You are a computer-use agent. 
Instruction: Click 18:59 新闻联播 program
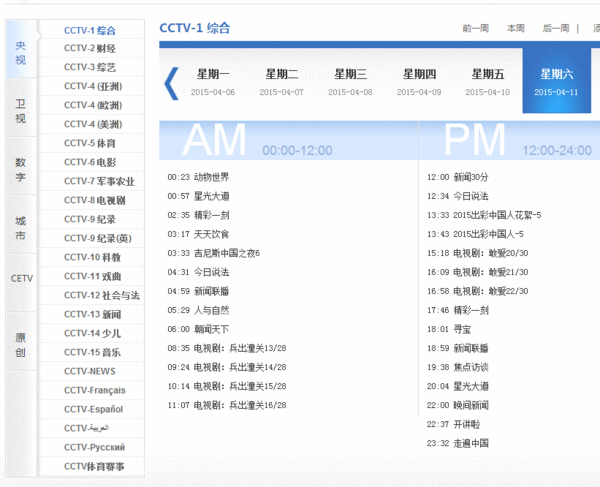[458, 348]
